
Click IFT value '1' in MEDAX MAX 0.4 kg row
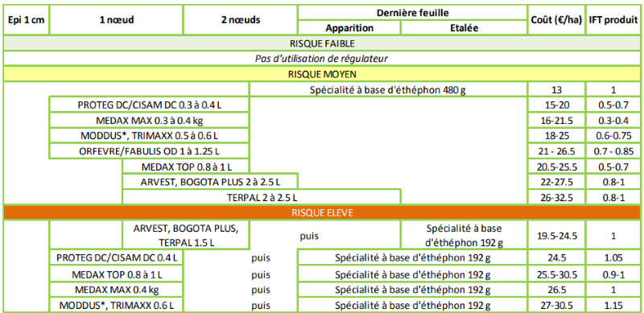[x=613, y=289]
